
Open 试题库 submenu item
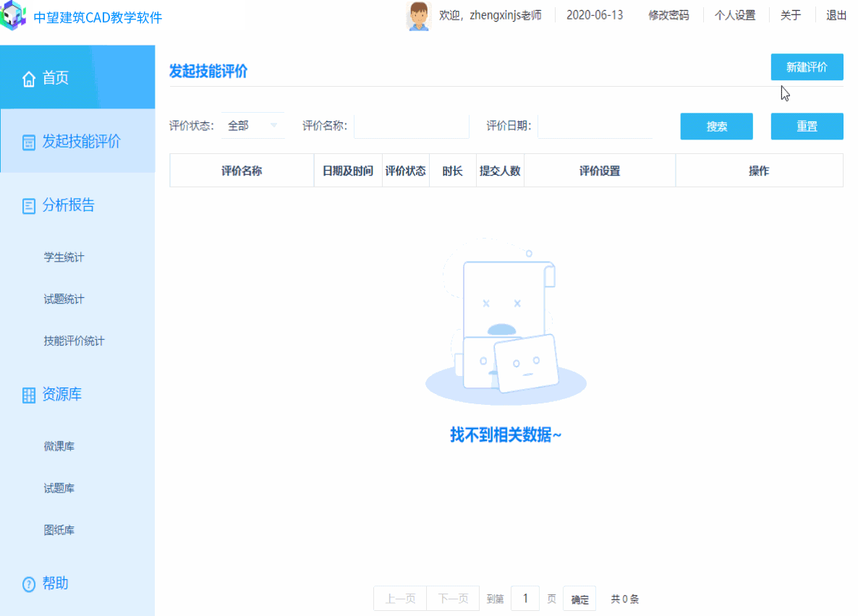[x=59, y=488]
